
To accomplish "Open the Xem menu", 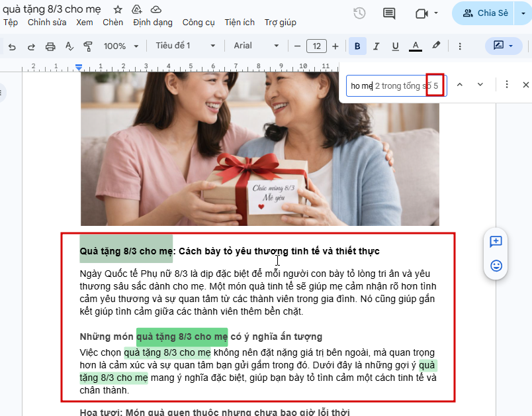I will (85, 23).
